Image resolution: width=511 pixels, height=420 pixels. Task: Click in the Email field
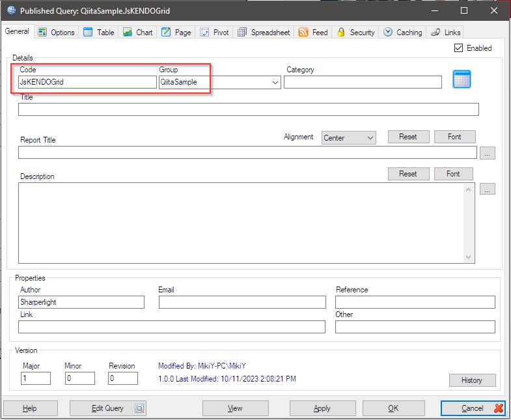click(x=242, y=302)
